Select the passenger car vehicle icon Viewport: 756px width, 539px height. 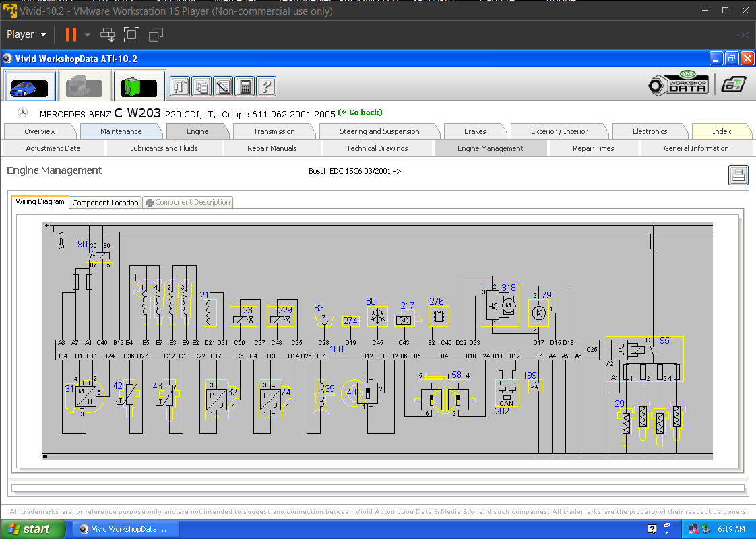(30, 86)
